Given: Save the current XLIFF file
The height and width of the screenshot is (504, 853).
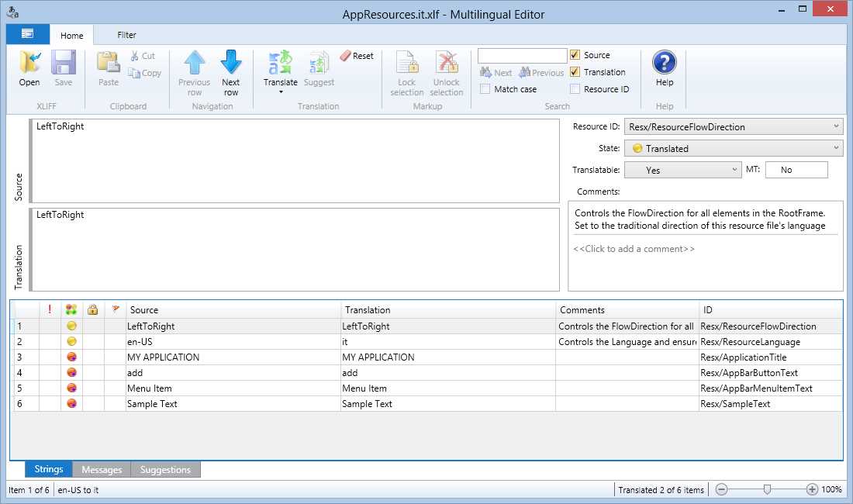Looking at the screenshot, I should (x=64, y=70).
